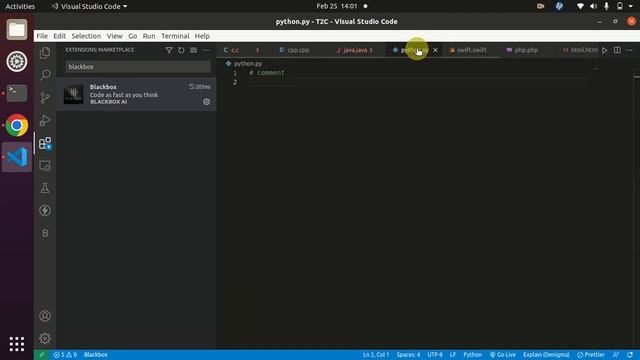This screenshot has height=360, width=640.
Task: Open the feedback icon in status bar
Action: pos(616,355)
